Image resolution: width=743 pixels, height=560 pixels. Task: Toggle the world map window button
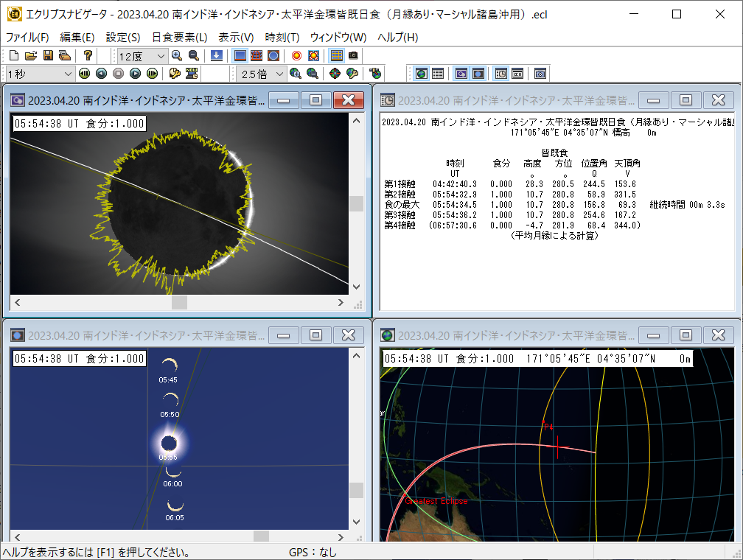point(421,73)
